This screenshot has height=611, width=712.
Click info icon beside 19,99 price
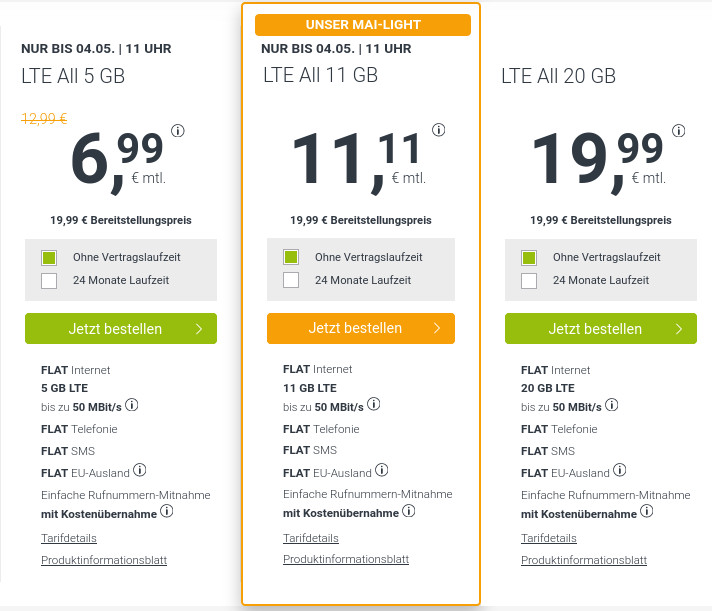[x=678, y=130]
